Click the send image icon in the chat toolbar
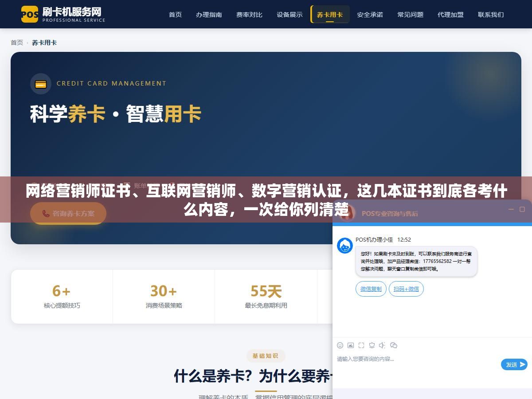 pos(351,345)
